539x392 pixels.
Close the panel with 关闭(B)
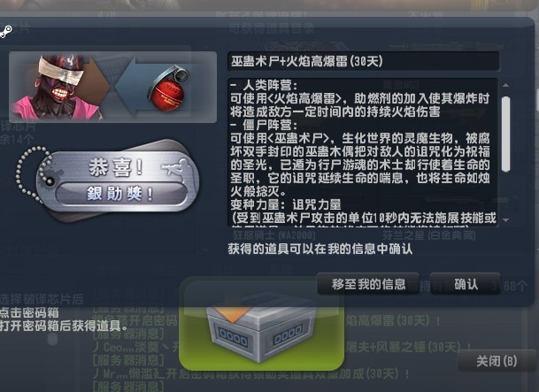coord(497,361)
